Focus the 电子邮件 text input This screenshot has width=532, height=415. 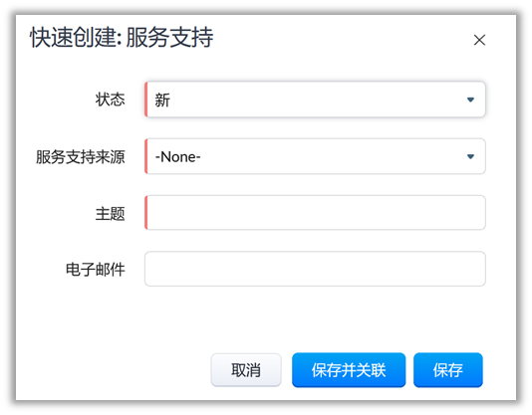[315, 269]
